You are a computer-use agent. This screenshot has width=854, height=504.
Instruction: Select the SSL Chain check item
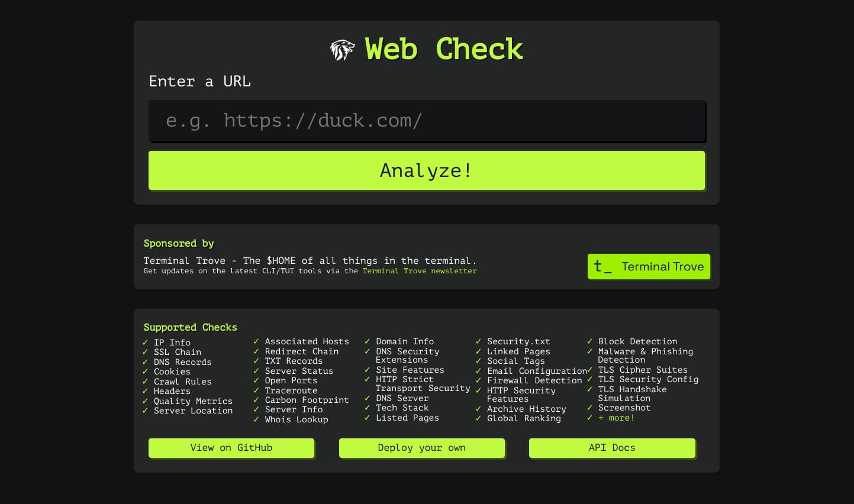pos(178,352)
